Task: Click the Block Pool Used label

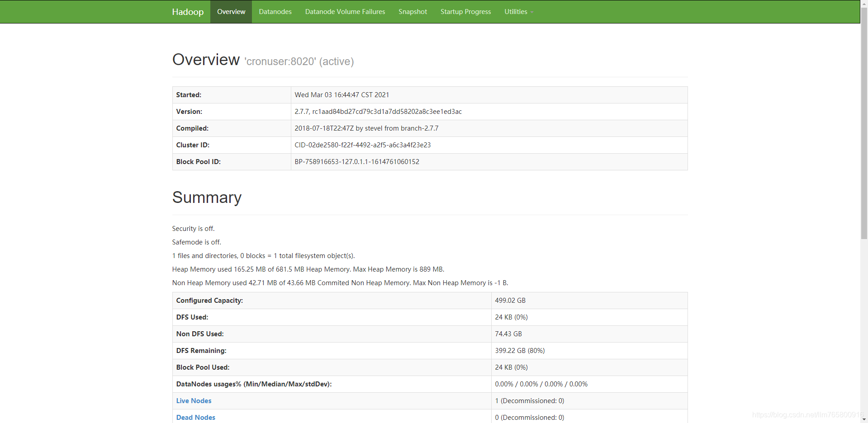Action: 203,367
